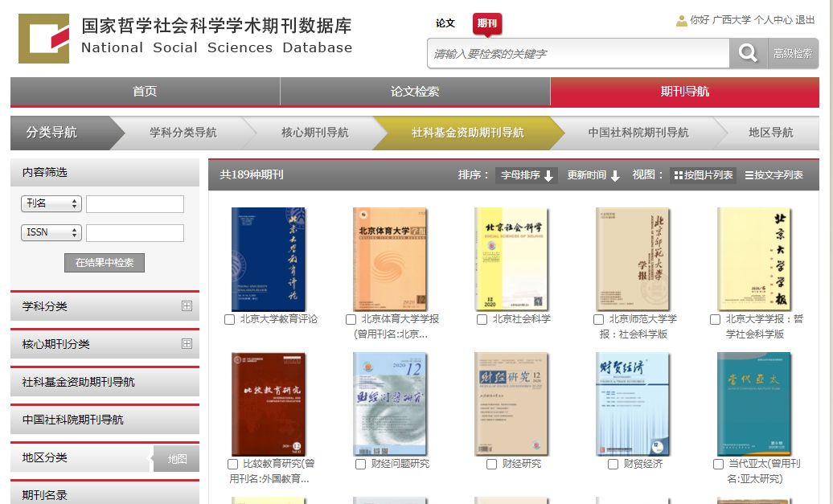This screenshot has width=833, height=504.
Task: Open the 个人中心 link
Action: (773, 20)
